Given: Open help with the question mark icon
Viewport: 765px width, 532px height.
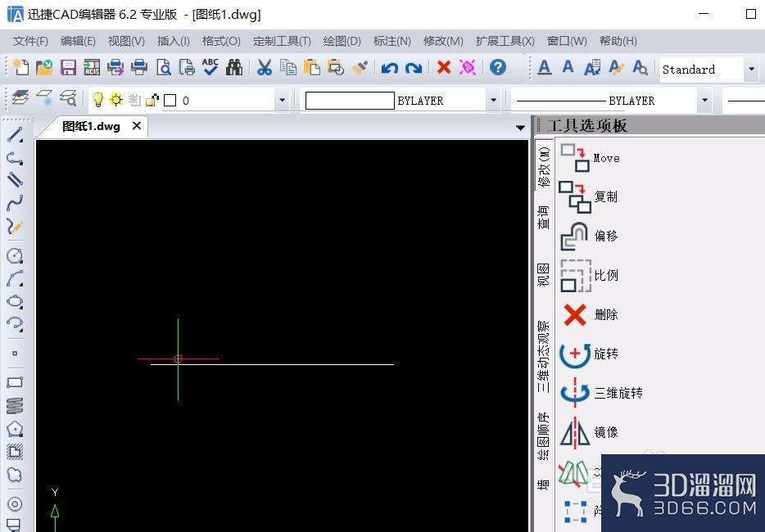Looking at the screenshot, I should 498,67.
